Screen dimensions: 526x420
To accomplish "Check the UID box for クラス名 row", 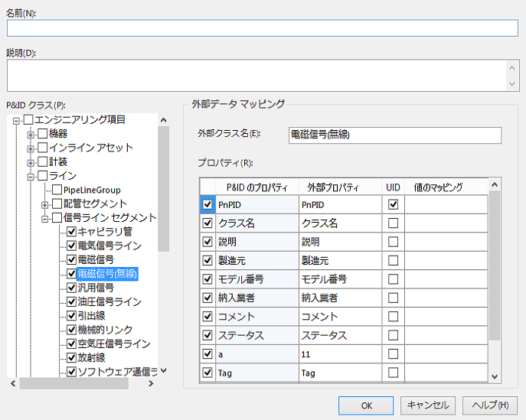I will 393,223.
